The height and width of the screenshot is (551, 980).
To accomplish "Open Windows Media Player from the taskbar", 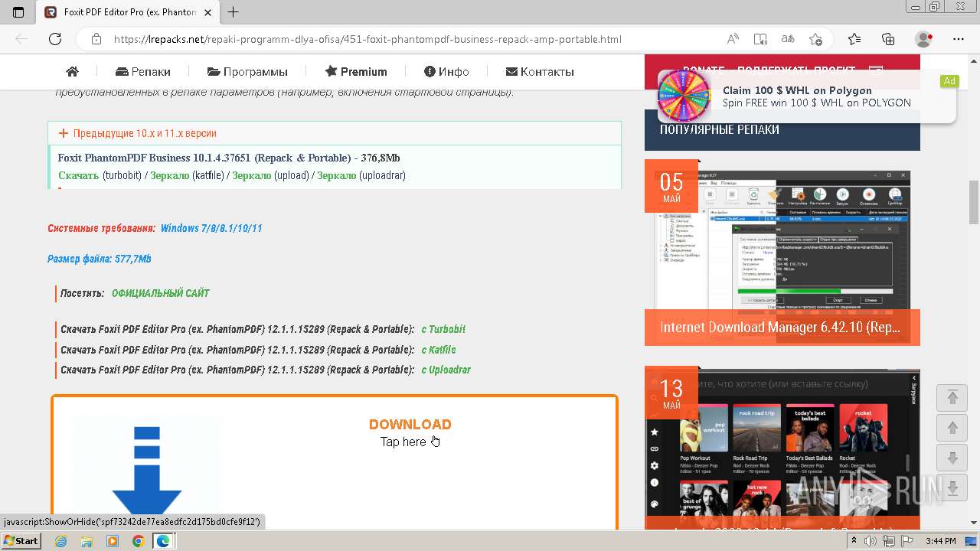I will tap(113, 541).
